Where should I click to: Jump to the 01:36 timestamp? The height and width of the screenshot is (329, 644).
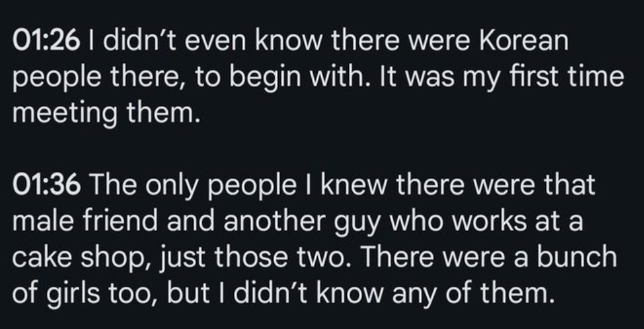click(x=46, y=185)
